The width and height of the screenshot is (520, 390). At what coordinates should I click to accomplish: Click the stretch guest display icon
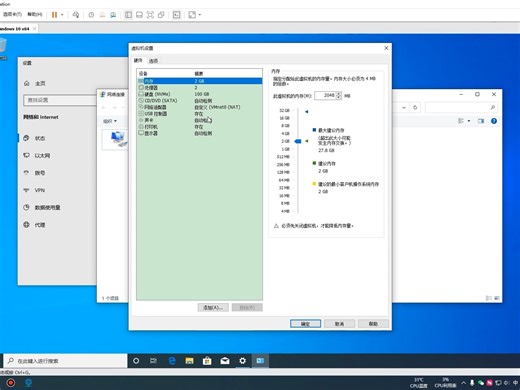[192, 15]
